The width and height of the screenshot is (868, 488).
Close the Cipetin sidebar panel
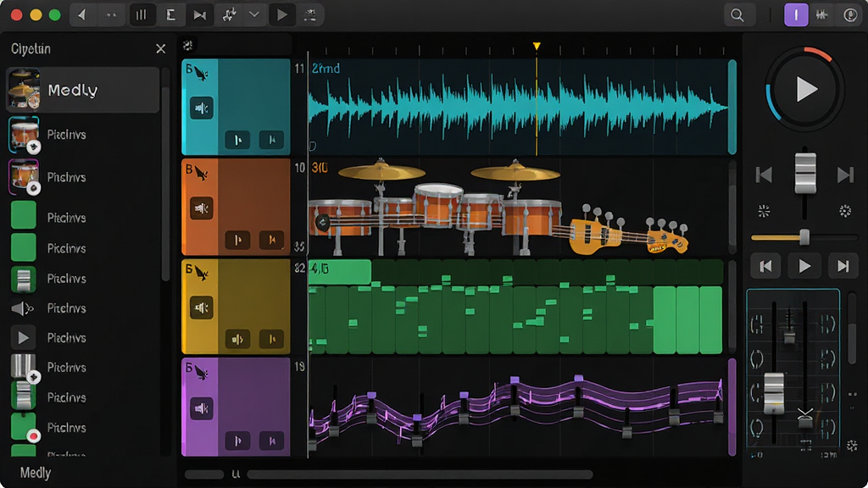[x=160, y=49]
